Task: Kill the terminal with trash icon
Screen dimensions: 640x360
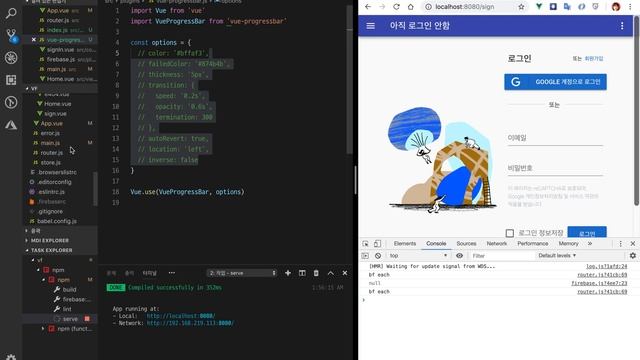Action: coord(316,273)
